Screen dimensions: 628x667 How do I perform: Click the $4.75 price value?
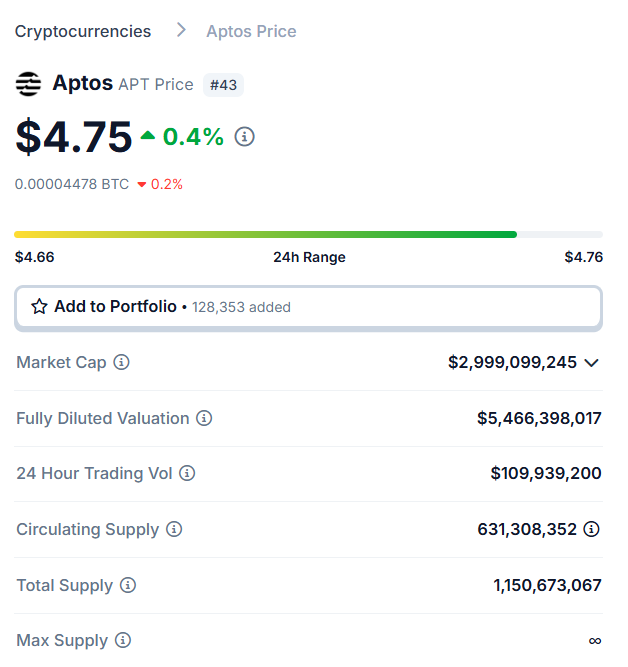point(74,137)
